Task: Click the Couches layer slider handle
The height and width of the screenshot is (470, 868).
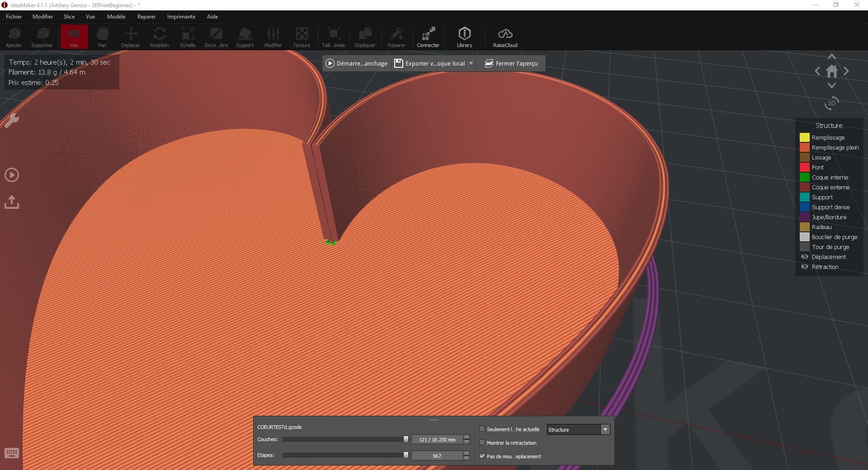Action: [406, 439]
